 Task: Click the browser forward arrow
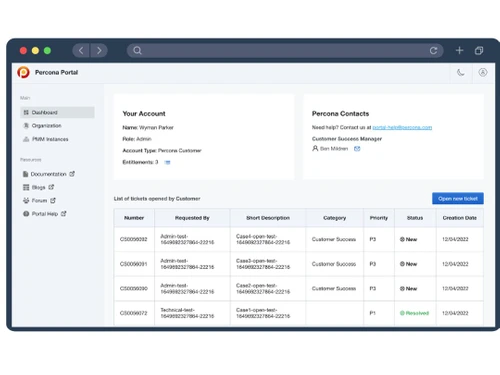pos(99,51)
